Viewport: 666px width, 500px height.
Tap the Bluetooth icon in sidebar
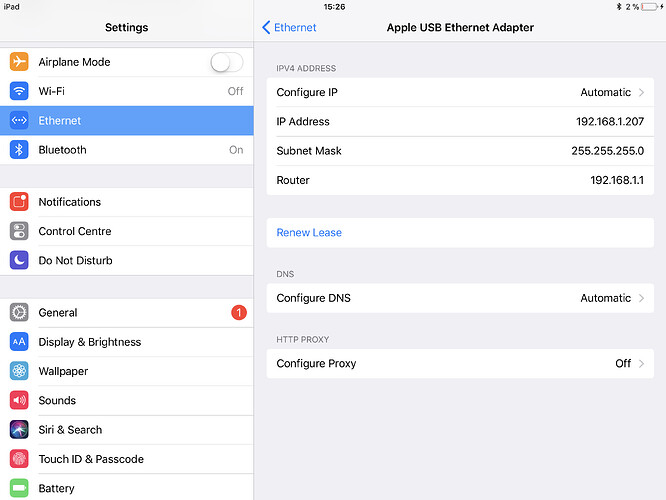(19, 150)
